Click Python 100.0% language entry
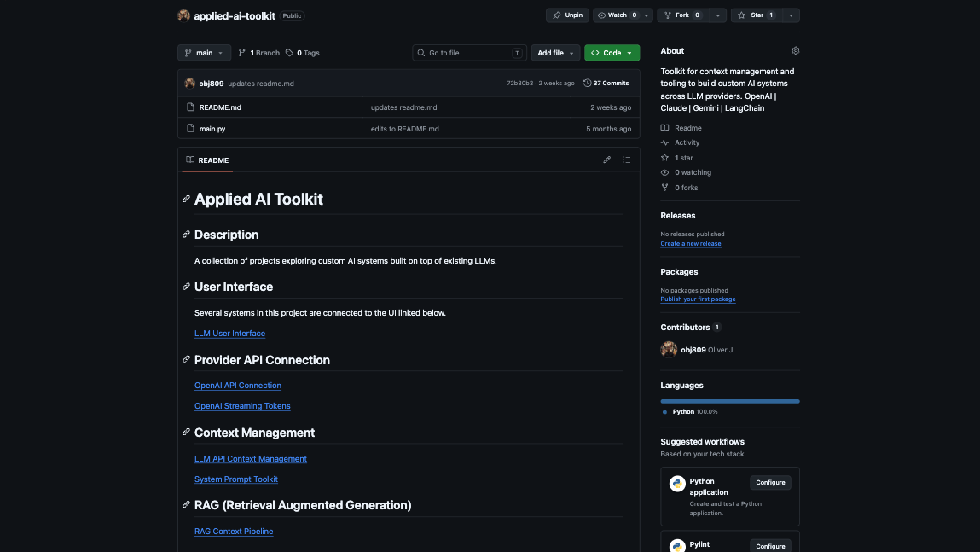This screenshot has width=980, height=552. (x=689, y=412)
